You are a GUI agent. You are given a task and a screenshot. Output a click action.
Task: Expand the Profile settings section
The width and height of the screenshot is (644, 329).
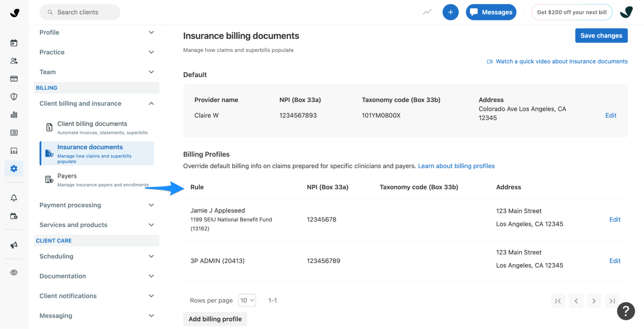[97, 32]
